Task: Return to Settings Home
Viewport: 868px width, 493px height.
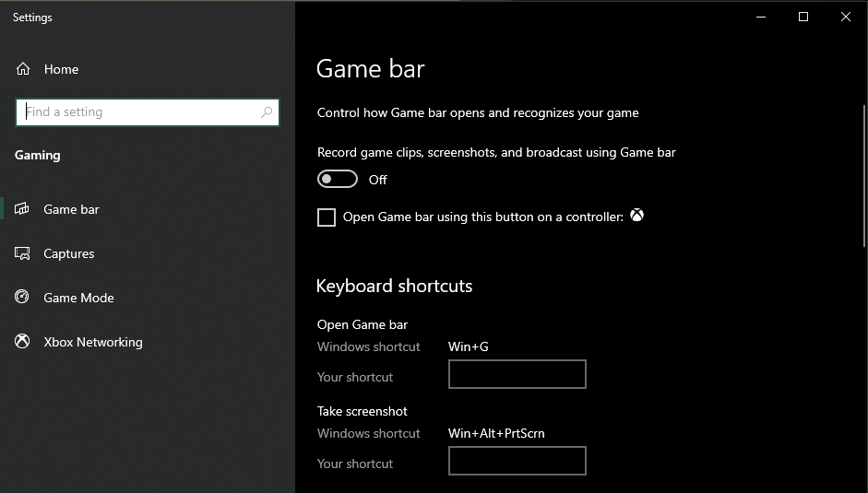Action: coord(61,69)
